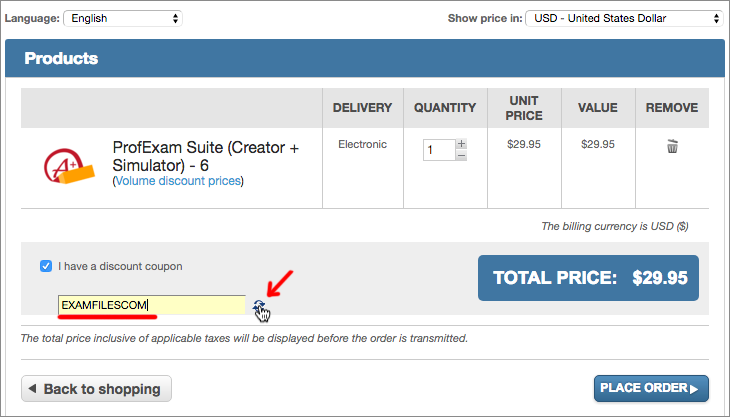Click the Total Price box
Image resolution: width=730 pixels, height=417 pixels.
coord(588,278)
